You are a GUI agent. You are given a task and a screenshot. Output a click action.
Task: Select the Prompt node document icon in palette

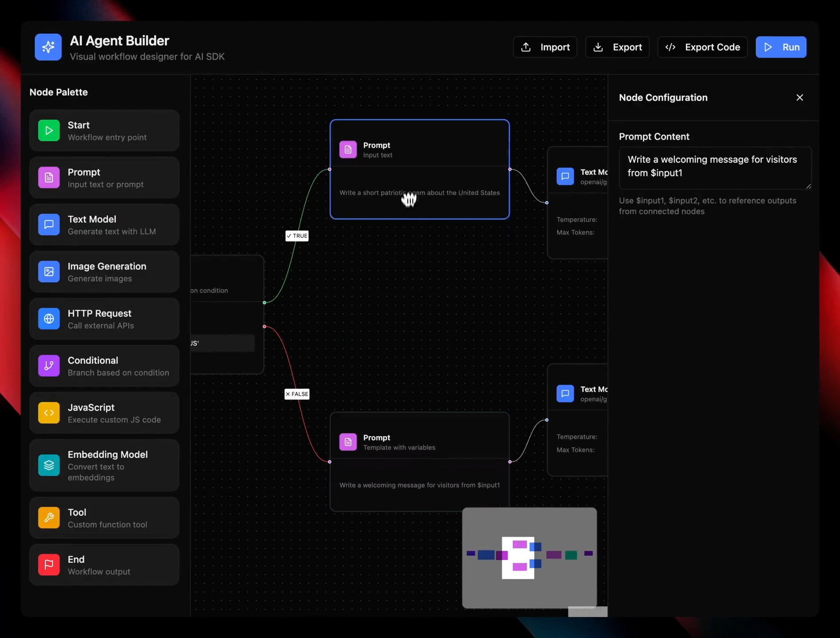click(x=49, y=178)
